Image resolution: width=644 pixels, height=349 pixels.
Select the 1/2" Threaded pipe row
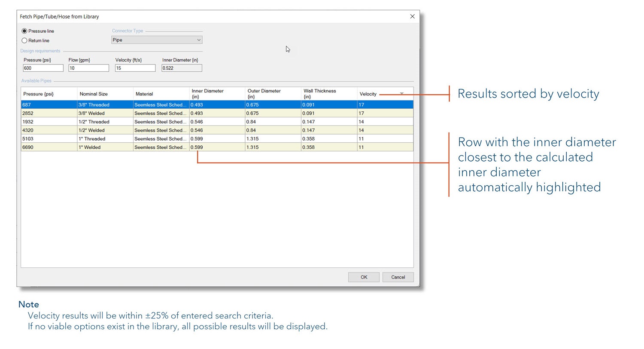click(x=94, y=122)
